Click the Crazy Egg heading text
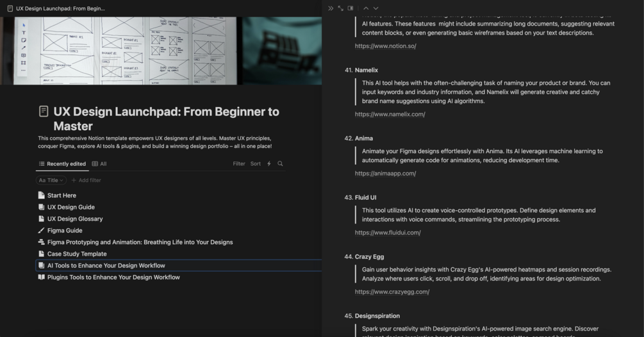The width and height of the screenshot is (644, 337). click(370, 256)
